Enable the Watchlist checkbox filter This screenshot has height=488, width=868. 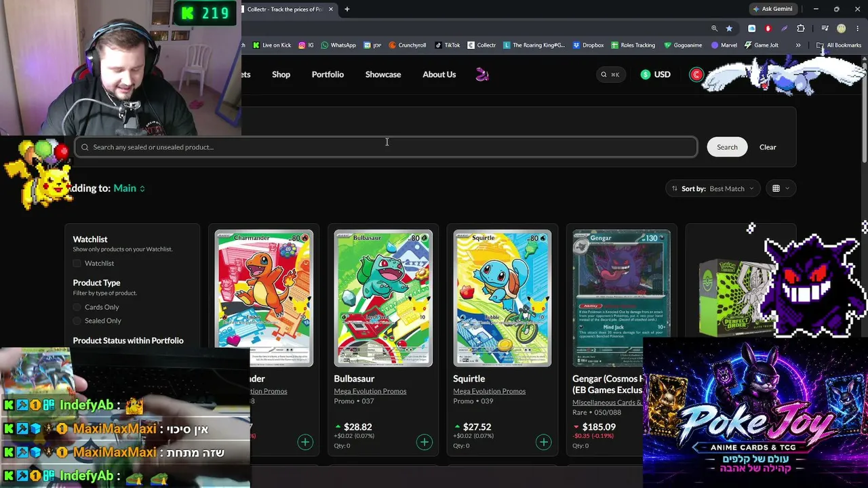[77, 263]
